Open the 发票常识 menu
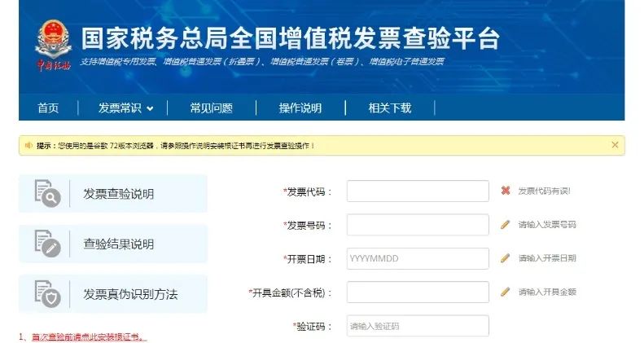 tap(120, 108)
